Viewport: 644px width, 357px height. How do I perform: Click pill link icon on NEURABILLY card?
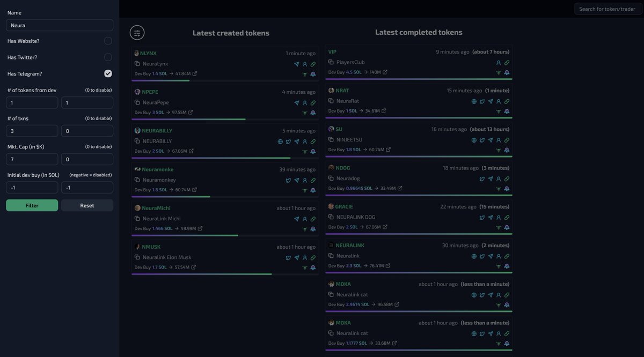[313, 142]
